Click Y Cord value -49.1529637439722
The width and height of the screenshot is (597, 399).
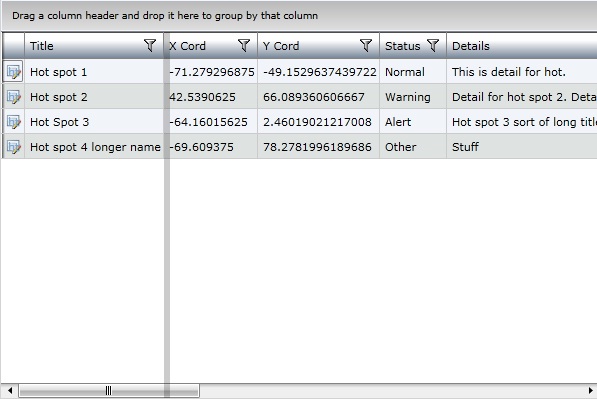319,72
